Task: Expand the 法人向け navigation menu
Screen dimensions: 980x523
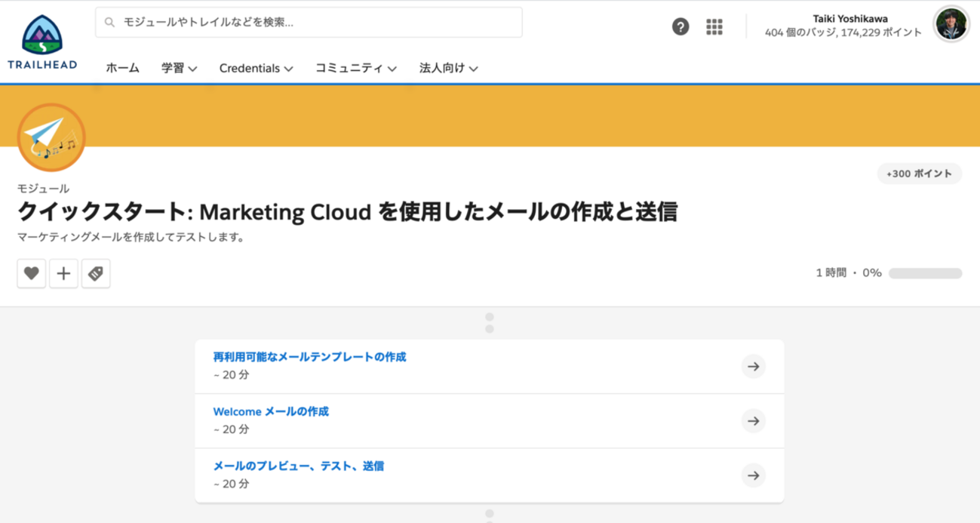Action: [449, 68]
